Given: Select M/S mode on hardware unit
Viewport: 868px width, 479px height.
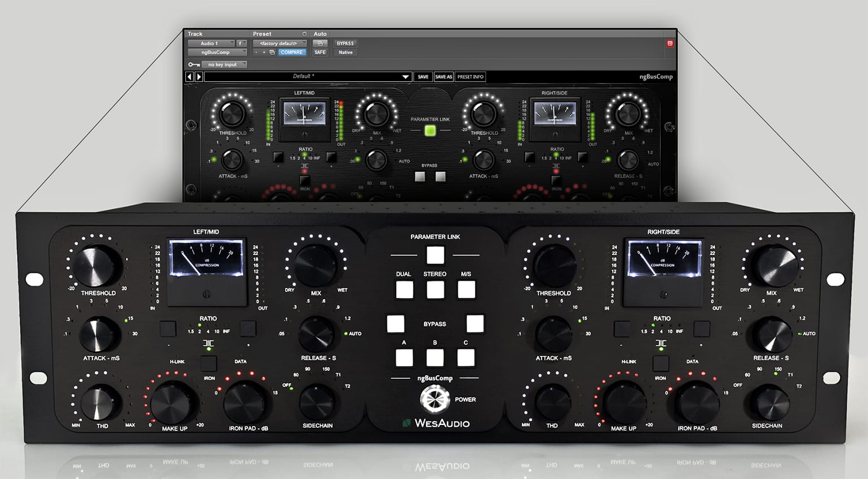Looking at the screenshot, I should point(466,290).
